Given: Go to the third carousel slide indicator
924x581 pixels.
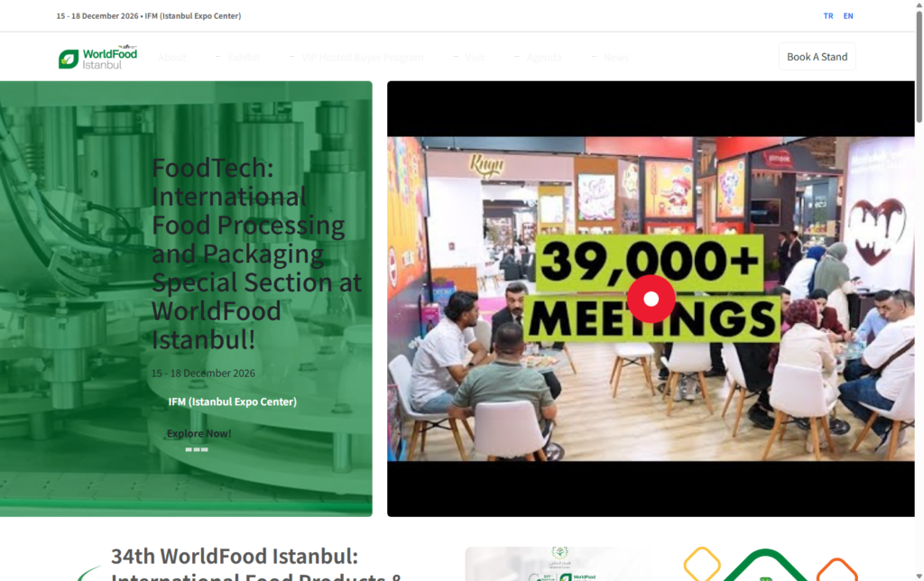Looking at the screenshot, I should (x=205, y=449).
